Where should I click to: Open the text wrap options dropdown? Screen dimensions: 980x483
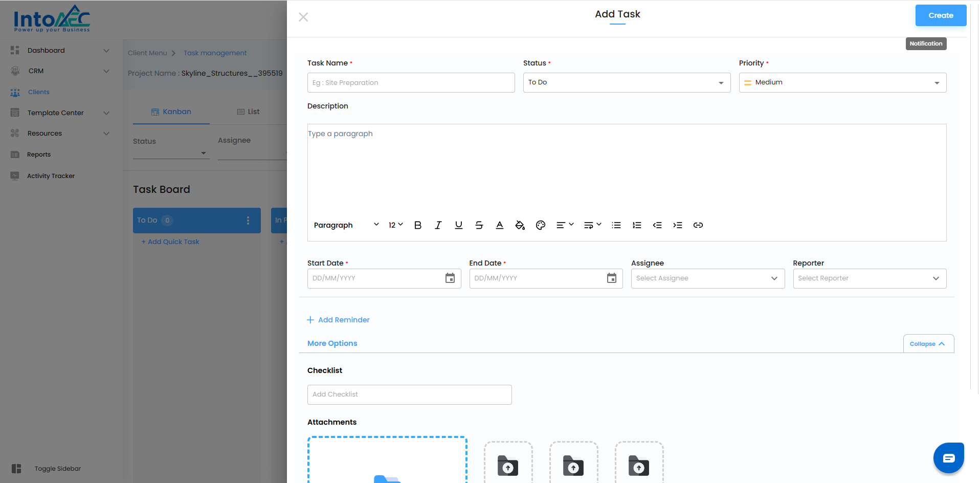593,225
